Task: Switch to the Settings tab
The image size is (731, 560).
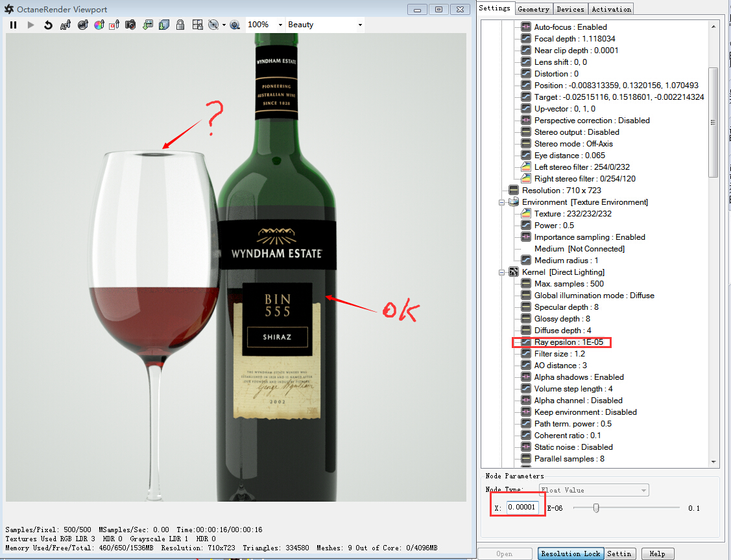Action: pyautogui.click(x=495, y=8)
